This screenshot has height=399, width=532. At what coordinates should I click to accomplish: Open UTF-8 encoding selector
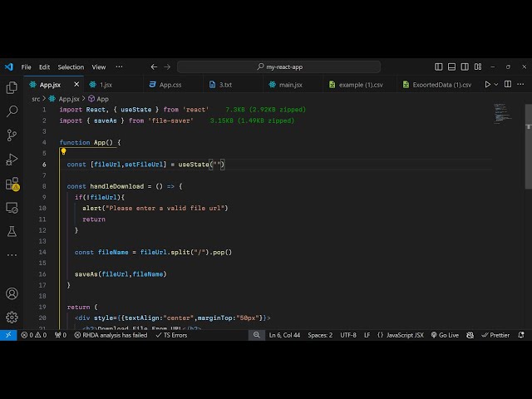347,335
